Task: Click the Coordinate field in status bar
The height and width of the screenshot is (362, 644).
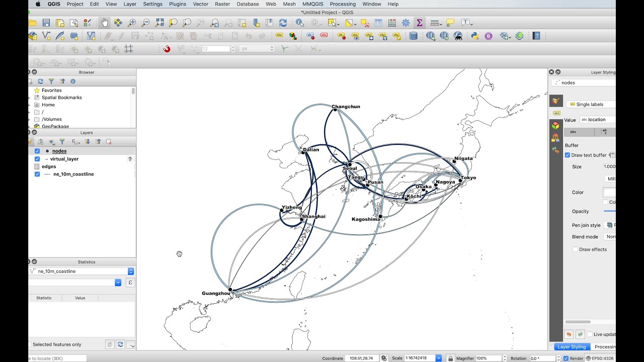Action: 361,358
